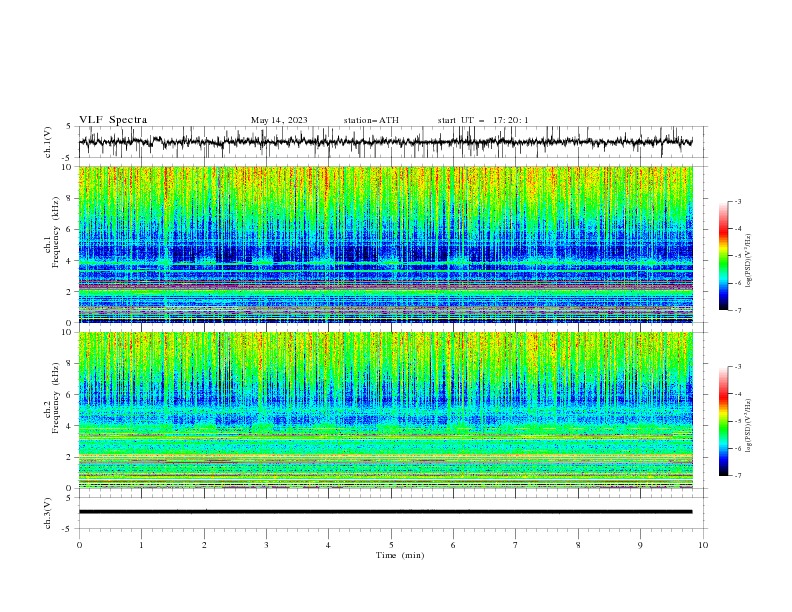Screen dimensions: 792x612
Task: Click the ch.2 color scale bar
Action: pos(723,421)
